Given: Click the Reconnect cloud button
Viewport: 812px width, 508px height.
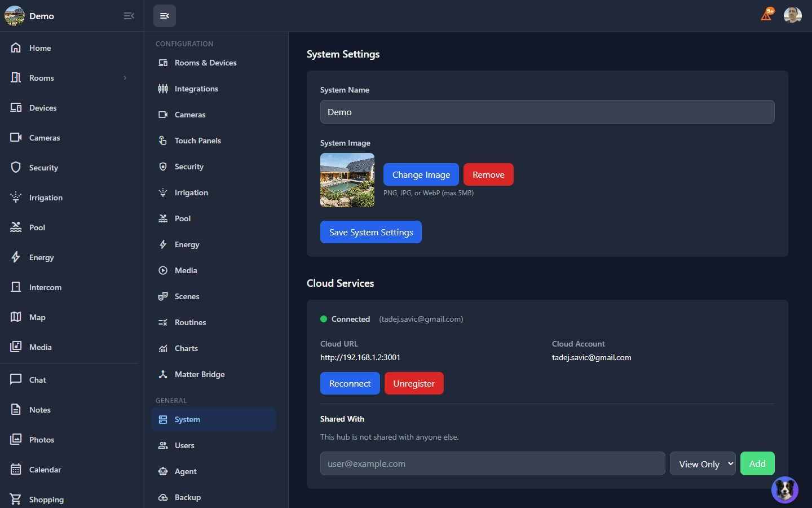Looking at the screenshot, I should click(x=350, y=383).
